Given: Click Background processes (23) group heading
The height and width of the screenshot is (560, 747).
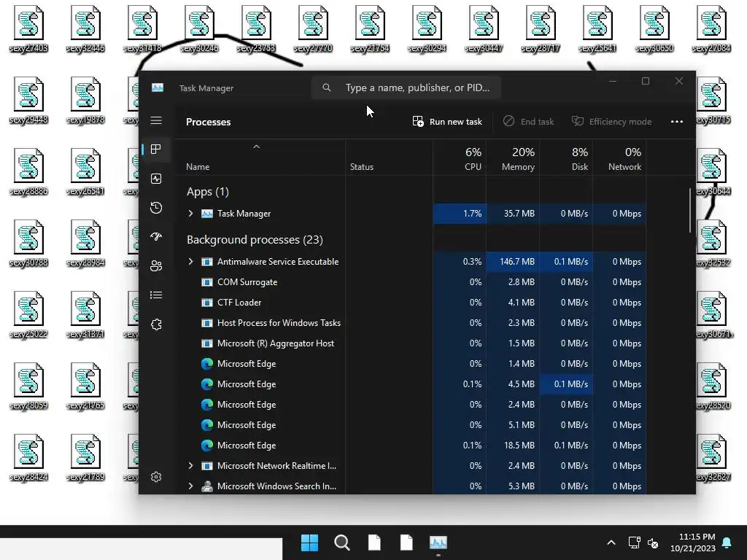Looking at the screenshot, I should [x=255, y=239].
